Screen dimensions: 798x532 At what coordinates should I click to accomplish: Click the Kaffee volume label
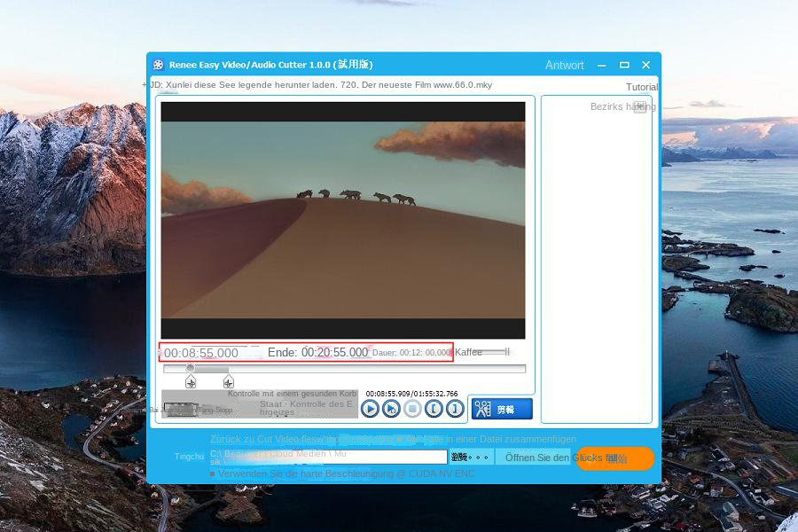point(468,352)
